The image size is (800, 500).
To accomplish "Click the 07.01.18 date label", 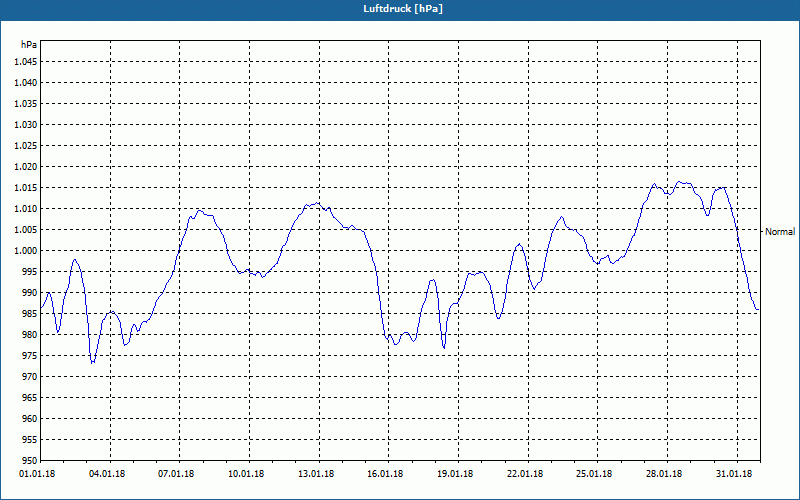I will (176, 474).
